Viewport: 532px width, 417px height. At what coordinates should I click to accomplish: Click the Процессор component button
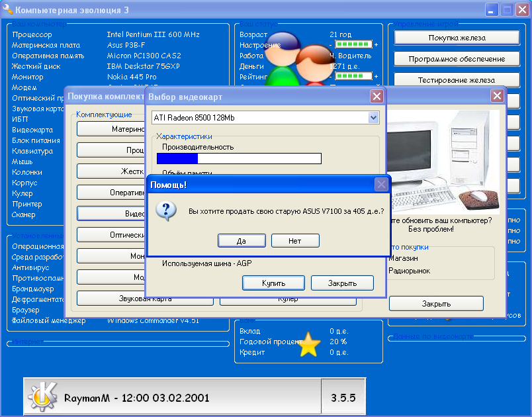pos(111,150)
